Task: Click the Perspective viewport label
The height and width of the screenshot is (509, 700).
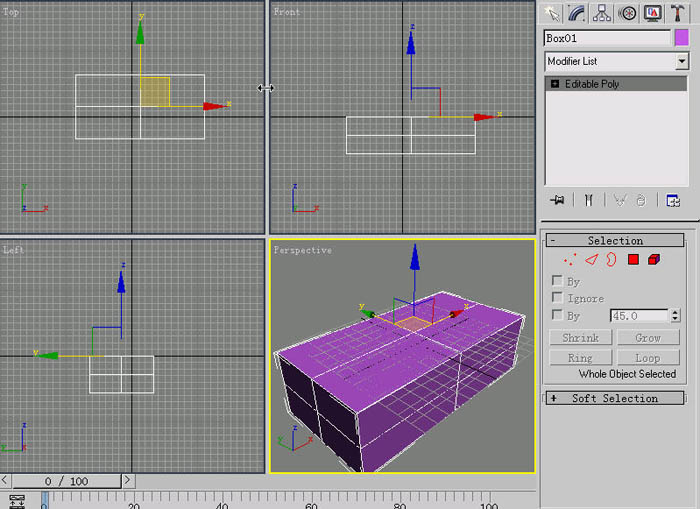Action: (x=303, y=250)
